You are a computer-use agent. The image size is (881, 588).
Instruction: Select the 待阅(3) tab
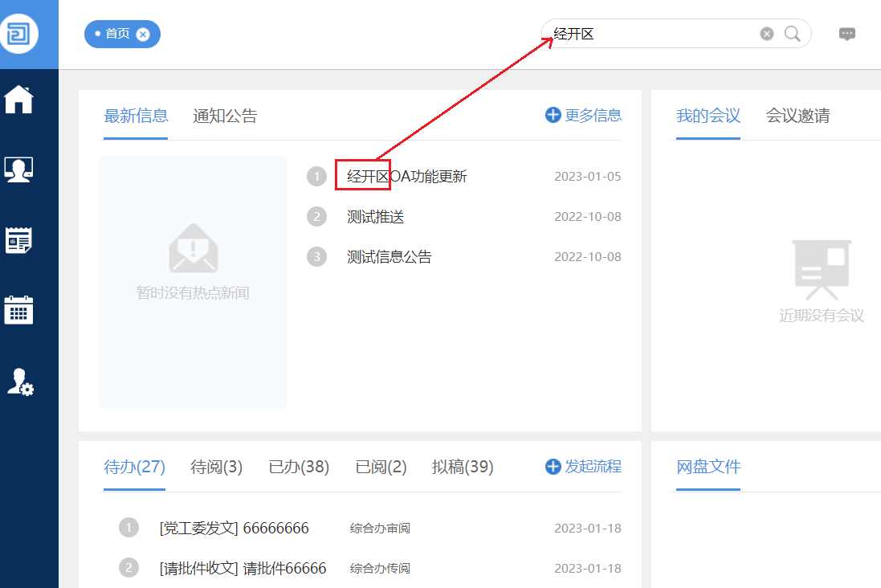point(216,467)
